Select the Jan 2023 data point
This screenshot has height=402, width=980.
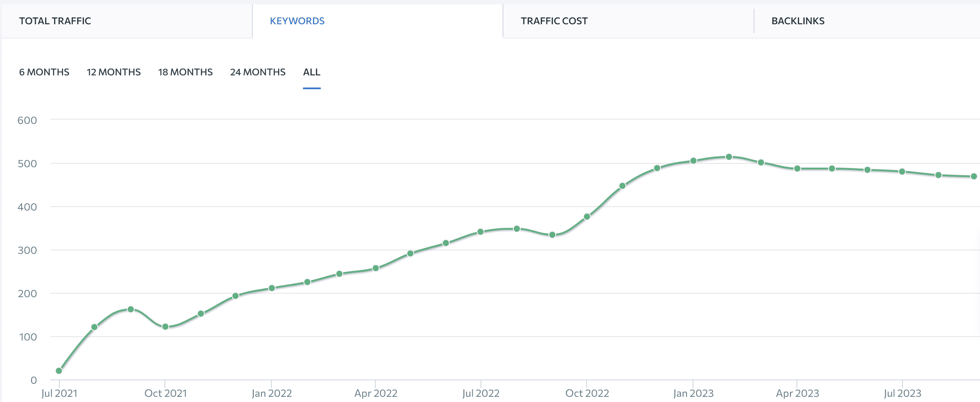click(693, 161)
